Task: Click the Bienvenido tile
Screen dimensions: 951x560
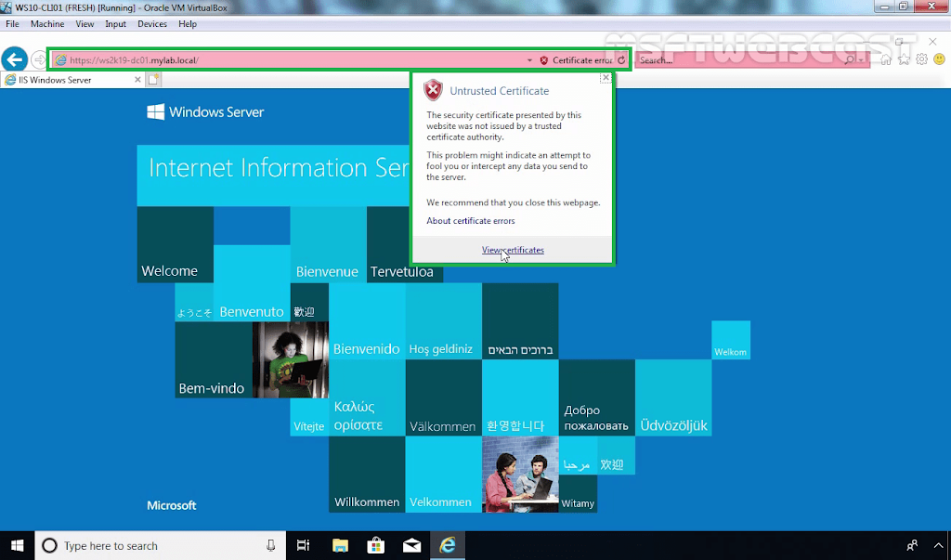Action: point(367,321)
